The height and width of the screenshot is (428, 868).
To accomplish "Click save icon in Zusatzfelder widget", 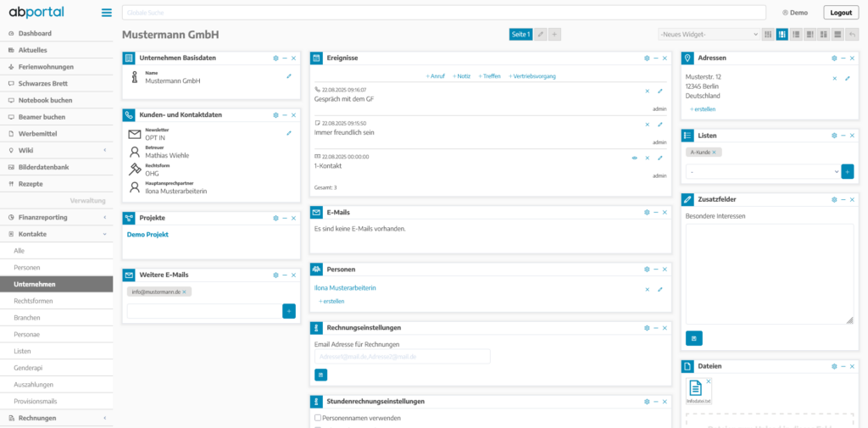I will [x=693, y=338].
